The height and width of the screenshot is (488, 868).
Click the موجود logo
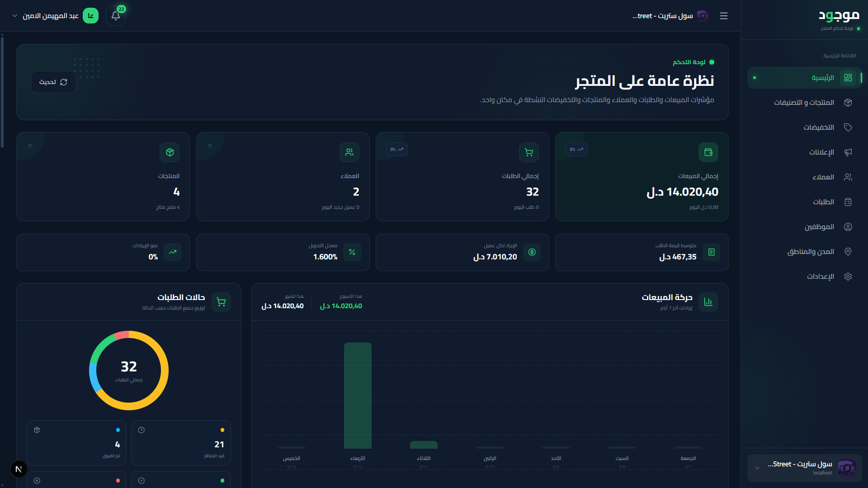click(x=839, y=16)
